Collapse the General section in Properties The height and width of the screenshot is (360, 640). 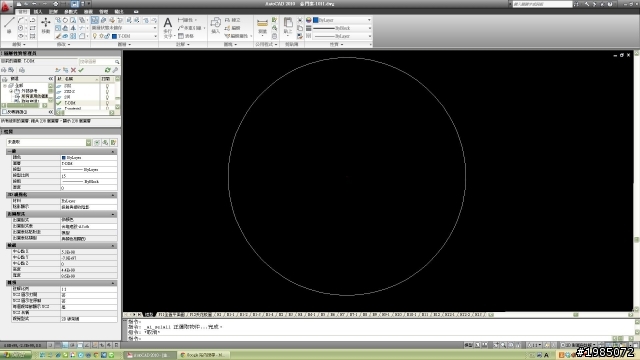(x=113, y=151)
